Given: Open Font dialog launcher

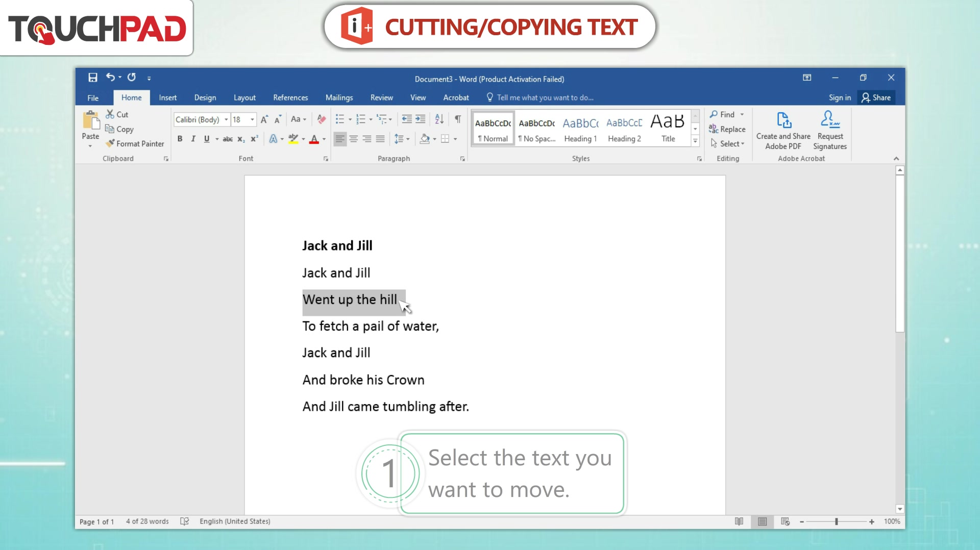Looking at the screenshot, I should pyautogui.click(x=326, y=159).
